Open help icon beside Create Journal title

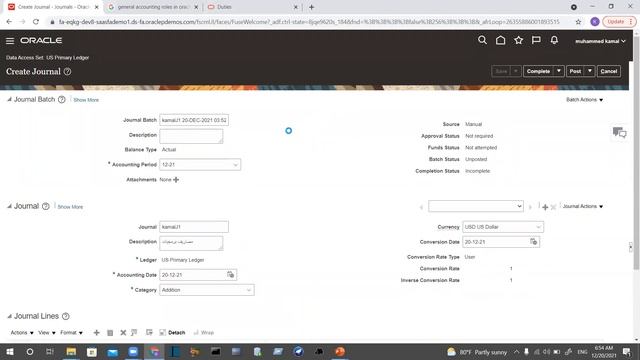pos(67,71)
